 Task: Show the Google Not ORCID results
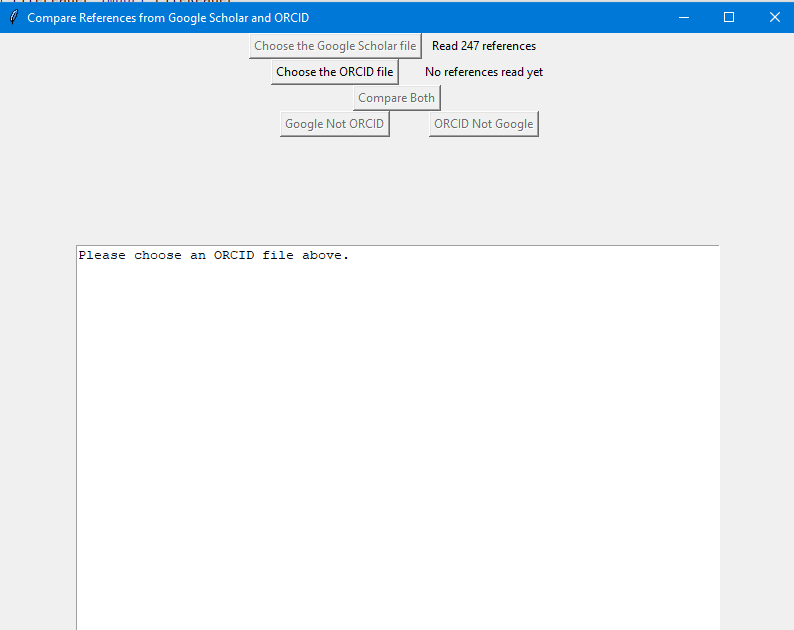click(335, 124)
